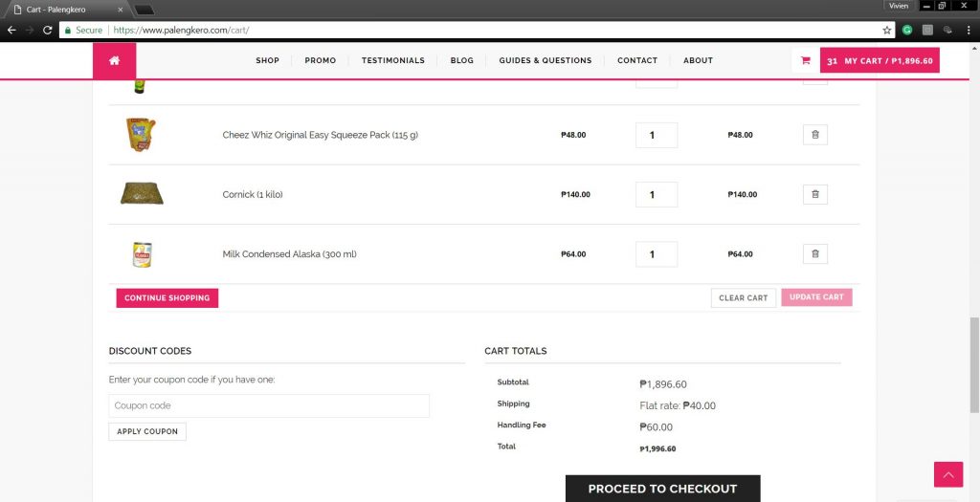
Task: Click the shopping cart icon in header
Action: (805, 60)
